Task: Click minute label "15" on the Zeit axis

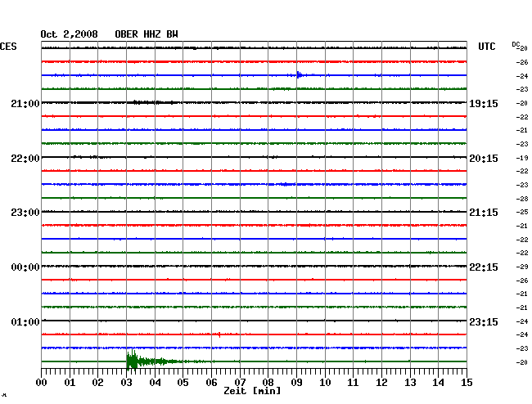Action: [x=467, y=383]
